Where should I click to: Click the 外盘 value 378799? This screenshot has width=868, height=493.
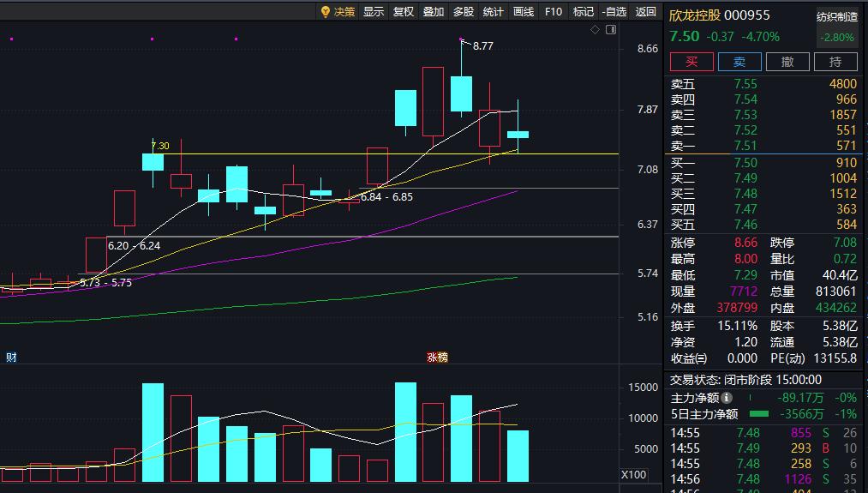click(x=737, y=308)
